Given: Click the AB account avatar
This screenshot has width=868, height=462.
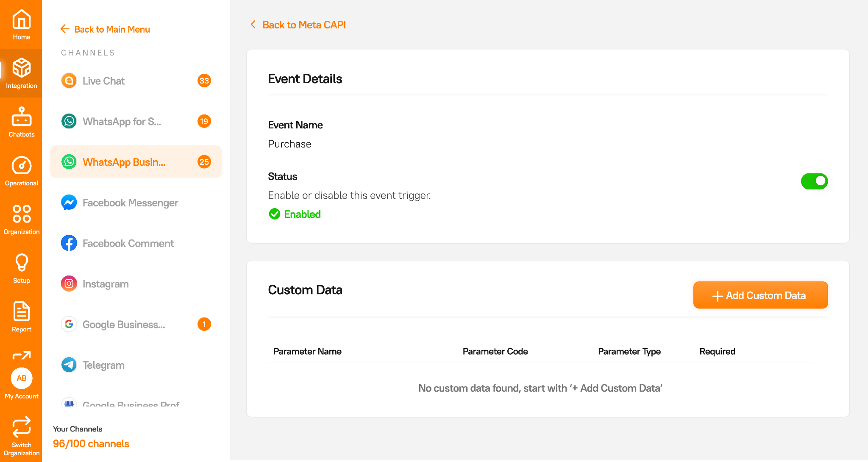Looking at the screenshot, I should (21, 378).
